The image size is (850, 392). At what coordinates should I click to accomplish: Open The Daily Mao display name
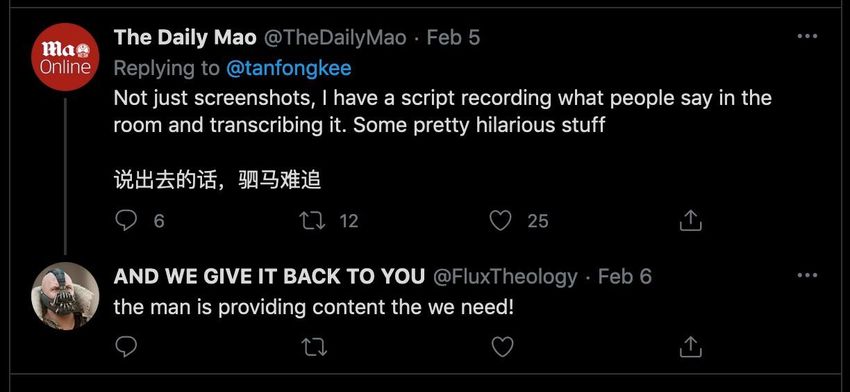coord(185,37)
